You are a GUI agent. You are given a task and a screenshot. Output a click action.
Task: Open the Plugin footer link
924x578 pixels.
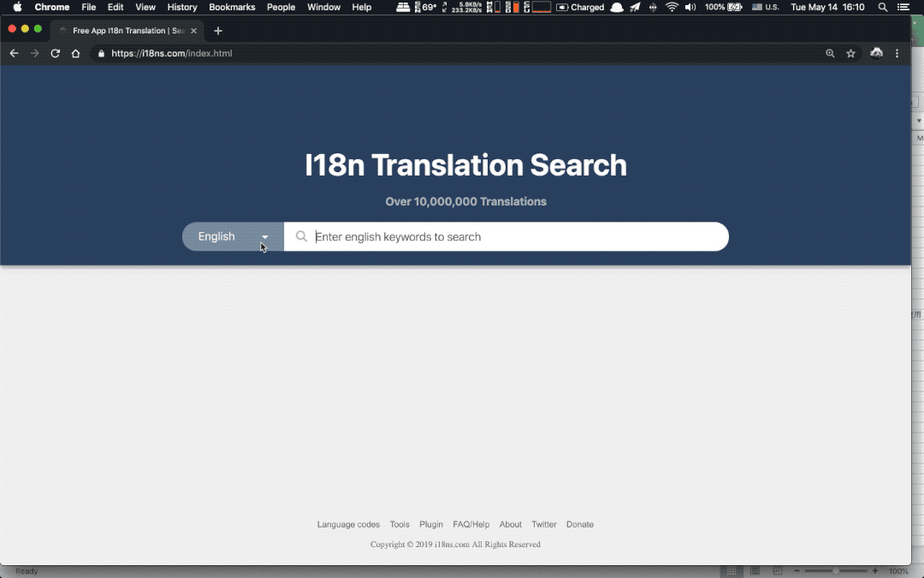pos(430,524)
